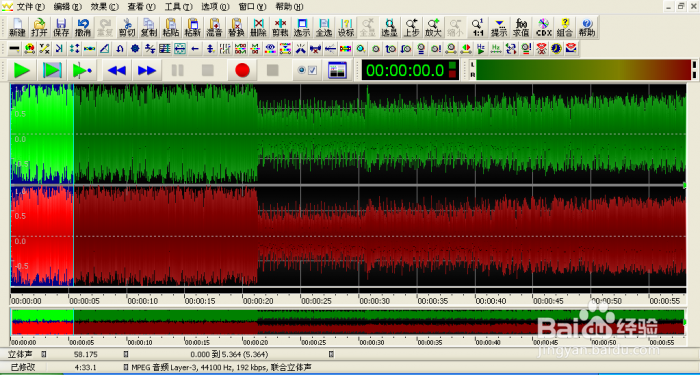
Task: Open the 查看 (View) menu
Action: click(142, 7)
